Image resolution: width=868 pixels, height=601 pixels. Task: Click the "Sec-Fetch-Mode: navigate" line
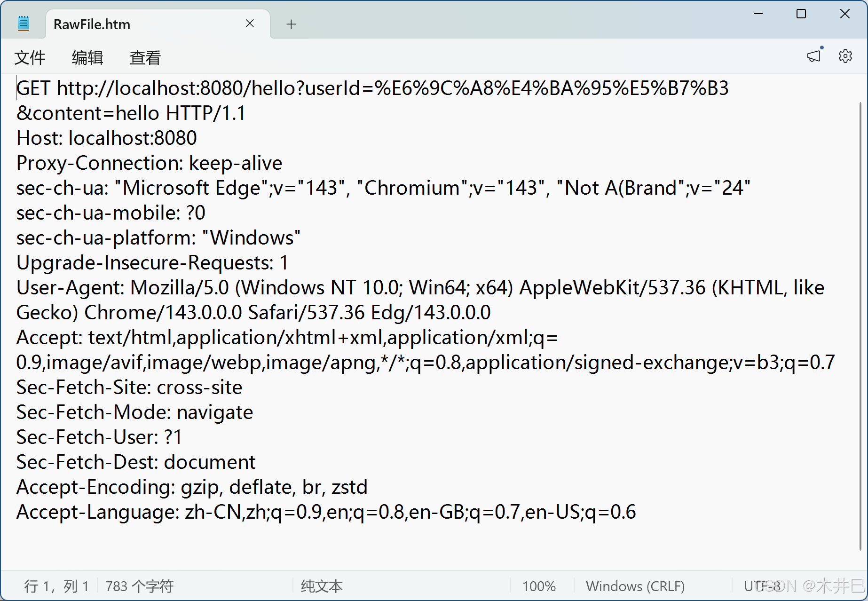click(134, 413)
